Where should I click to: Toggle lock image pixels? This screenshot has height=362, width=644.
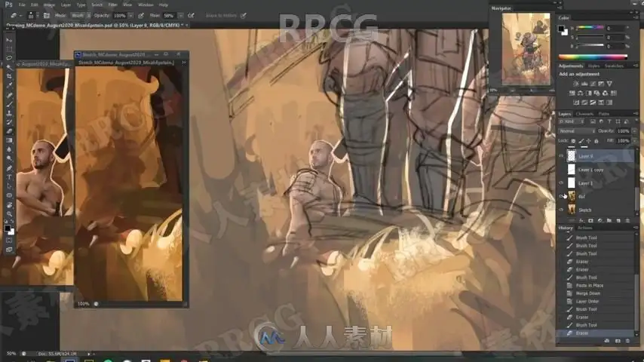click(581, 141)
